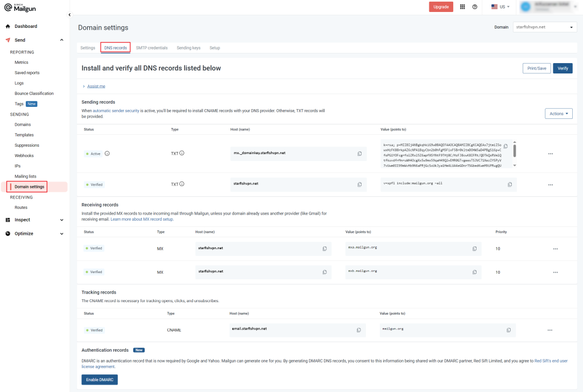Expand the Inspect section
This screenshot has width=583, height=392.
click(61, 220)
